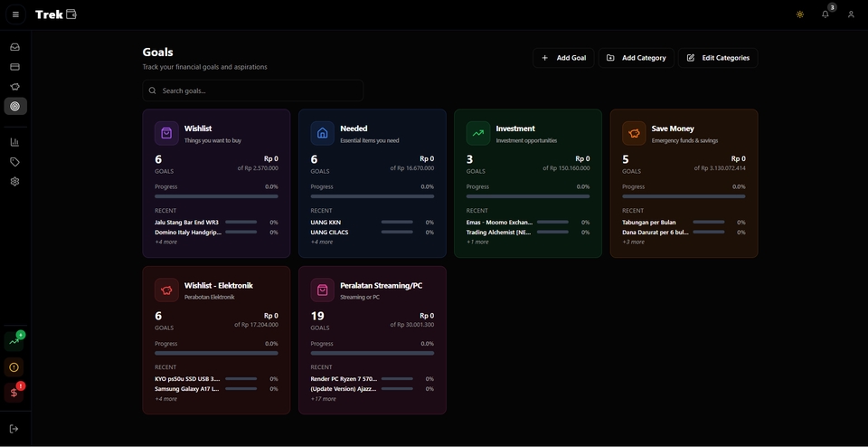Open the bar chart reports icon
The image size is (868, 447).
click(x=14, y=142)
